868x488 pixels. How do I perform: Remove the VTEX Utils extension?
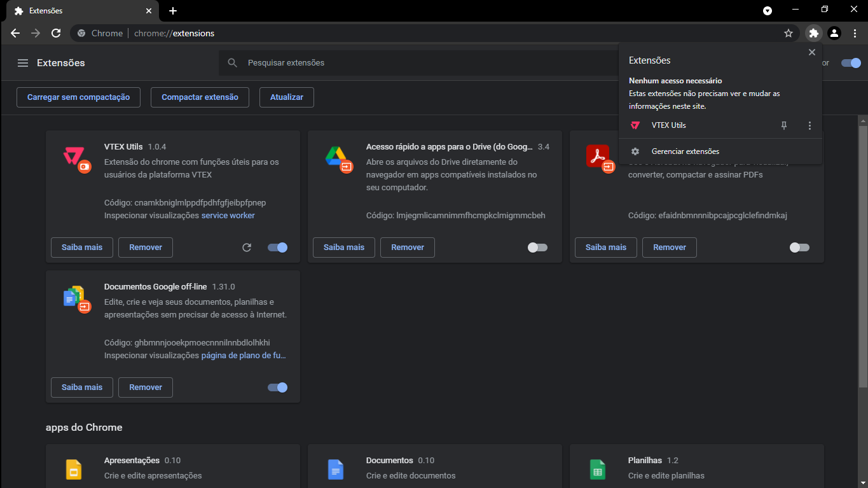pyautogui.click(x=146, y=247)
